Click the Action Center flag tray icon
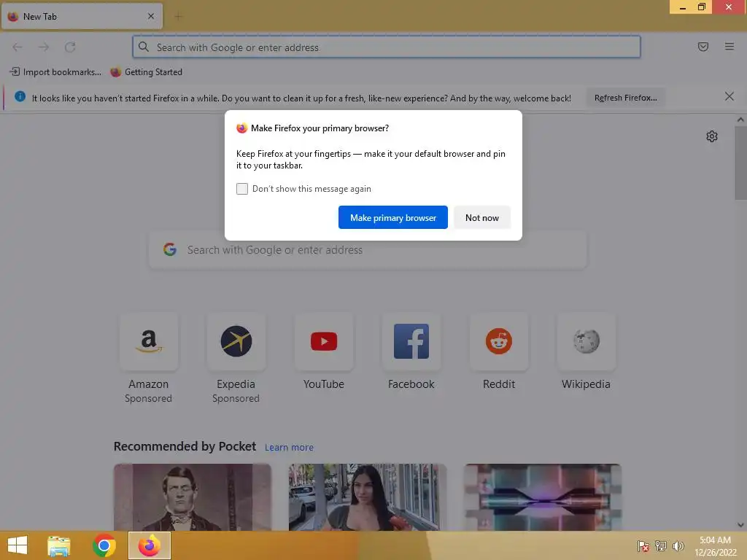Image resolution: width=747 pixels, height=560 pixels. click(x=643, y=546)
